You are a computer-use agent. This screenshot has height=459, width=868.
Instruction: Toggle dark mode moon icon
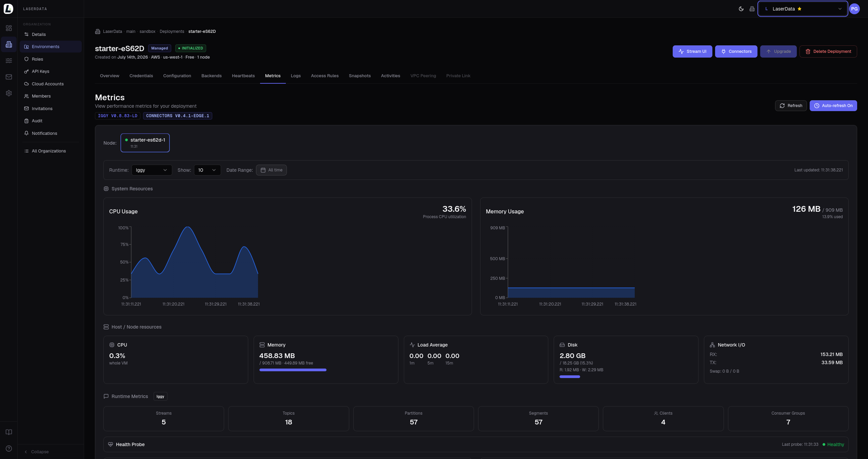(741, 9)
